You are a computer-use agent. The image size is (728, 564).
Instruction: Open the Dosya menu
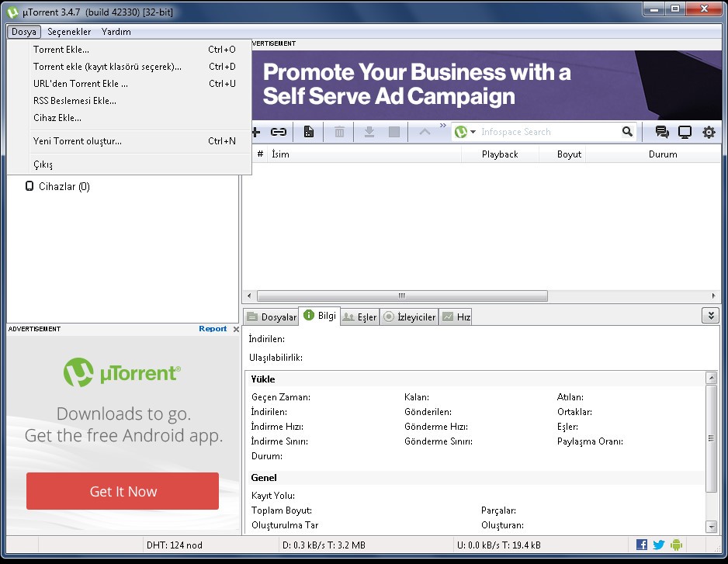coord(24,32)
